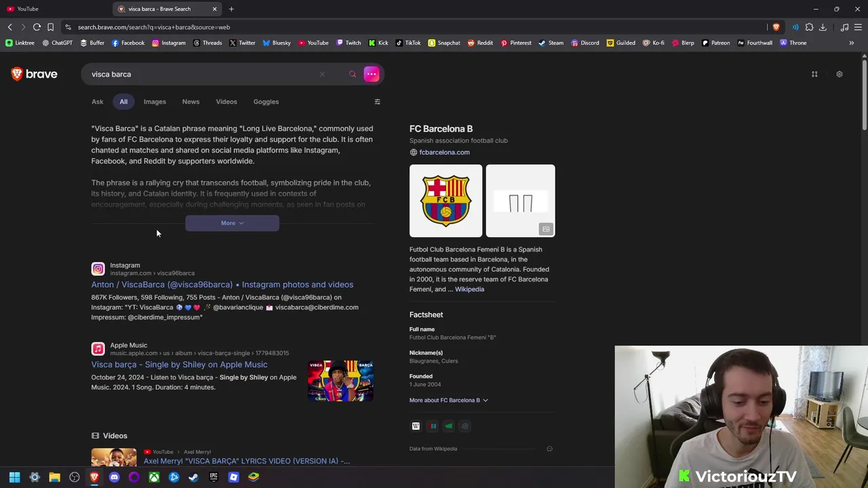Screen dimensions: 868x488
Task: Click the Data from Wikipedia feedback icon
Action: [549, 449]
